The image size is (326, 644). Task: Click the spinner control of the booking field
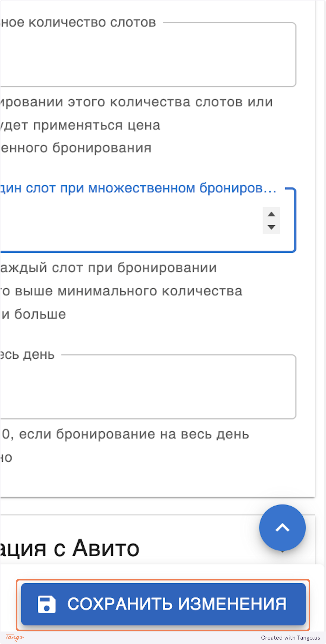(x=271, y=220)
